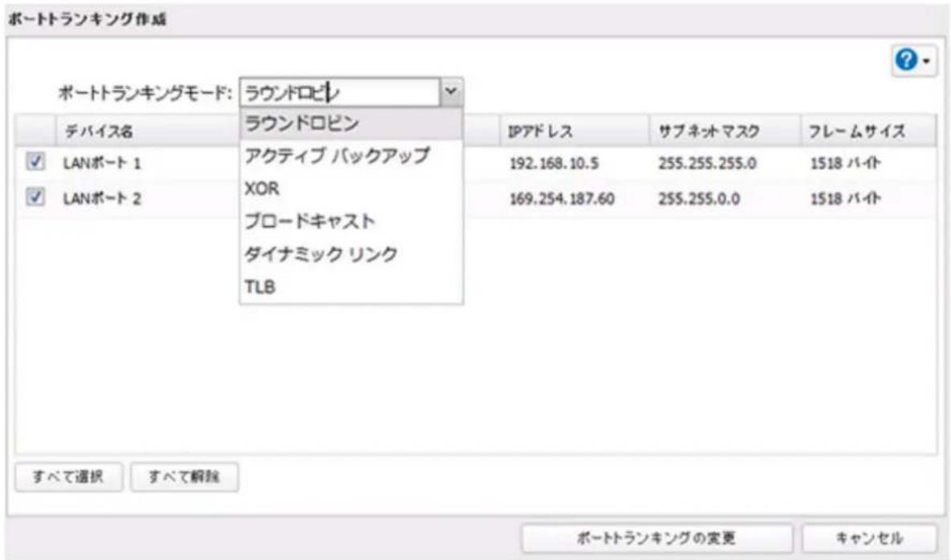The width and height of the screenshot is (951, 560).
Task: Click the すべて解除 button
Action: [x=185, y=477]
